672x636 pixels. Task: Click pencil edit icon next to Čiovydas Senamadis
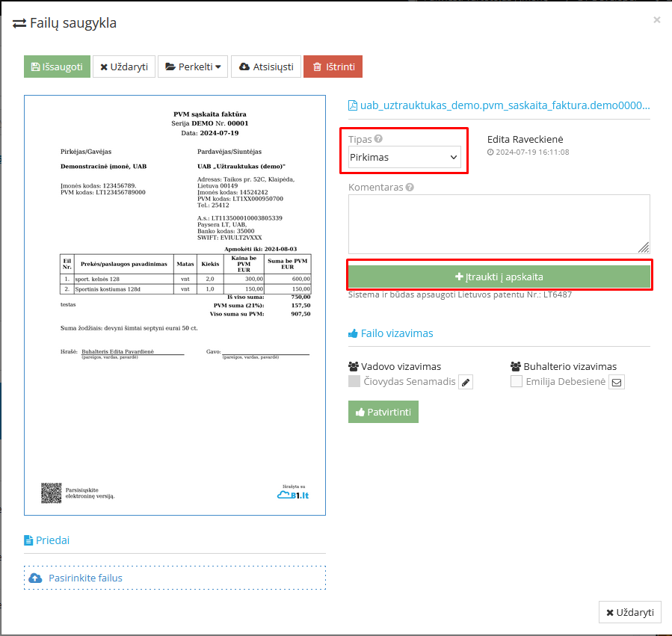pos(466,383)
